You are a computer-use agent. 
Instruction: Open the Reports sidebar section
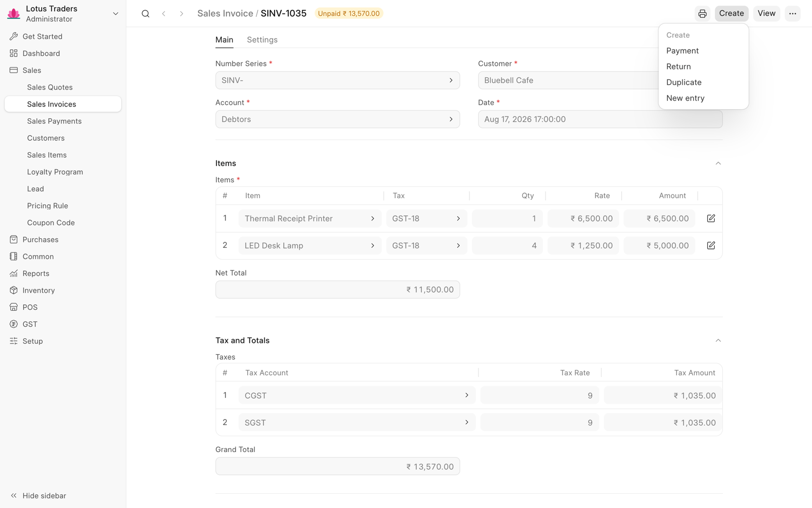(x=63, y=273)
